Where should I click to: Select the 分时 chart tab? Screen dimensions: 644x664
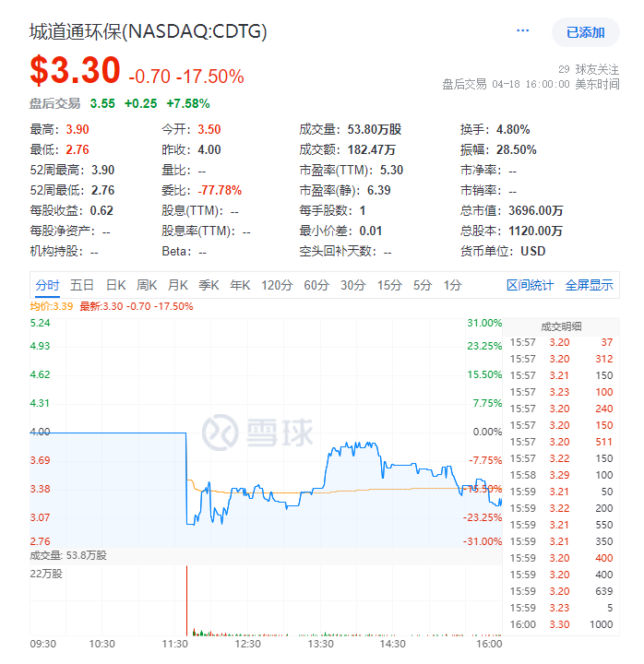47,285
